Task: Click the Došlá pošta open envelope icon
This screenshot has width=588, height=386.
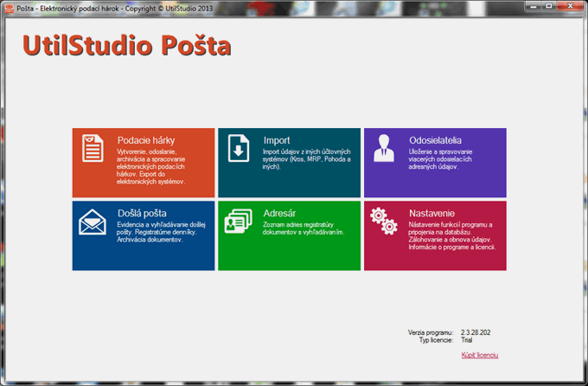Action: pos(93,222)
